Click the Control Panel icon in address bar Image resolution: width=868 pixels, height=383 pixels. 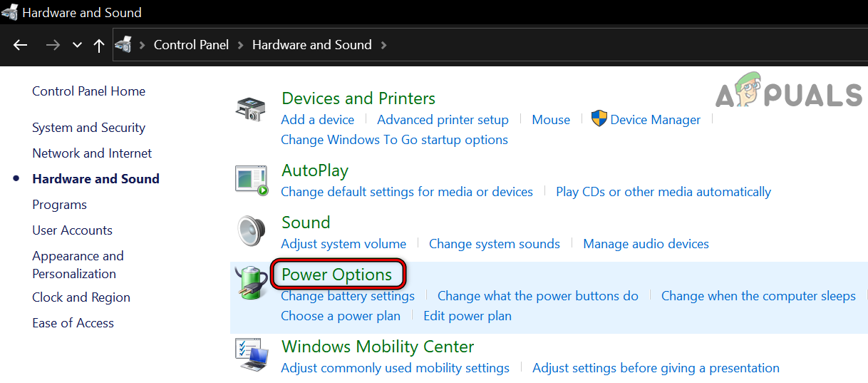(x=123, y=45)
